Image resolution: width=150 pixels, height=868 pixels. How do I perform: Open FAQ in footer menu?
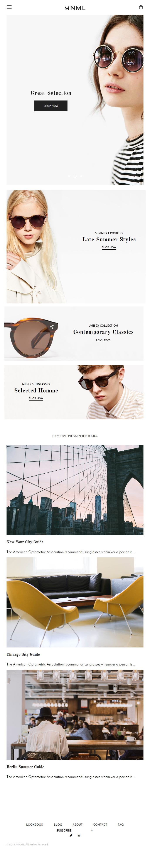point(121,825)
